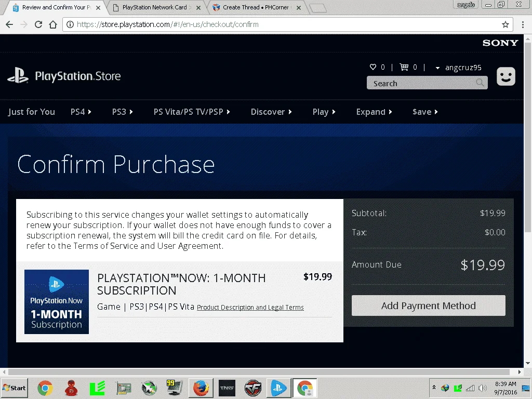This screenshot has width=532, height=399.
Task: Click the PLAYSTATION NOW: 1-MONTH SUBSCRIPTION title
Action: (181, 284)
